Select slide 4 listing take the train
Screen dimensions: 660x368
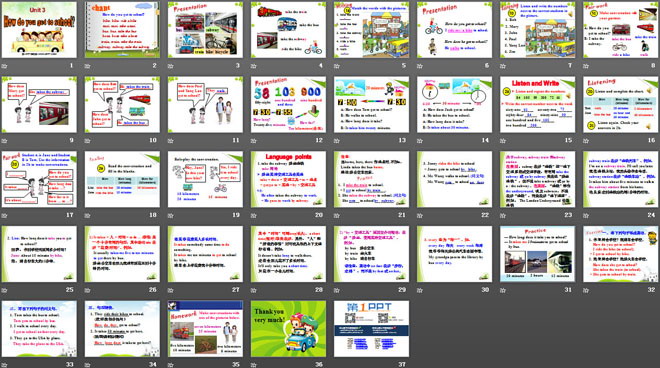288,30
